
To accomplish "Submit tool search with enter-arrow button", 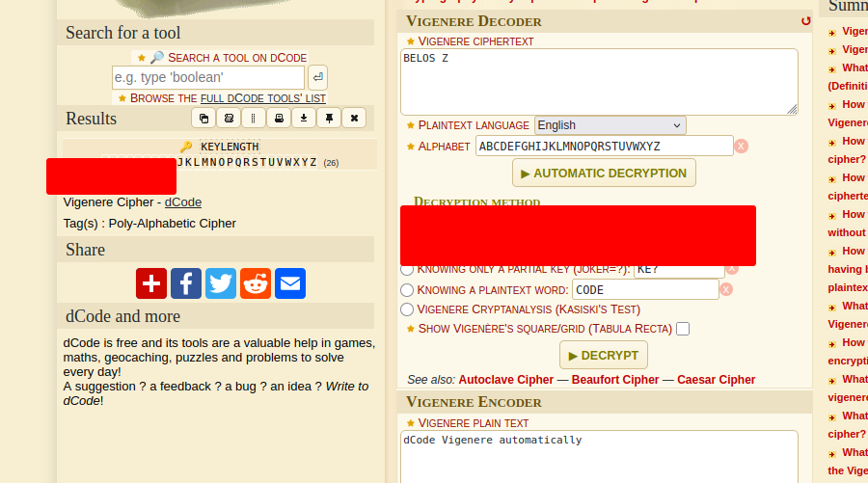I will point(317,77).
